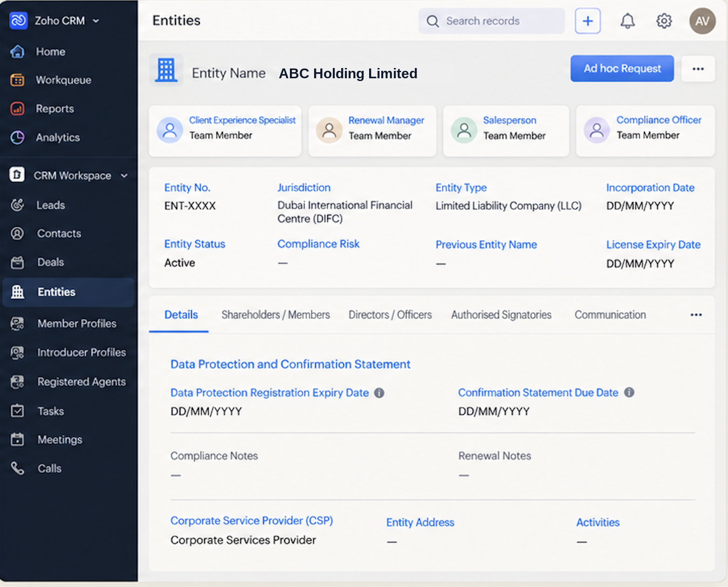This screenshot has height=587, width=728.
Task: Collapse the CRM Workspace chevron
Action: tap(124, 176)
